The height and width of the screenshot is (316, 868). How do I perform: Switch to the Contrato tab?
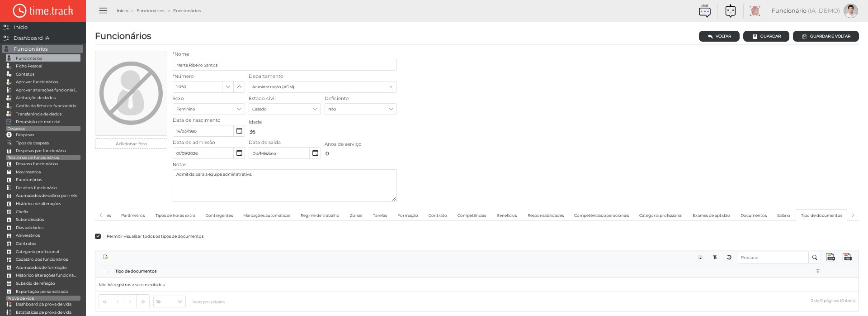coord(438,215)
